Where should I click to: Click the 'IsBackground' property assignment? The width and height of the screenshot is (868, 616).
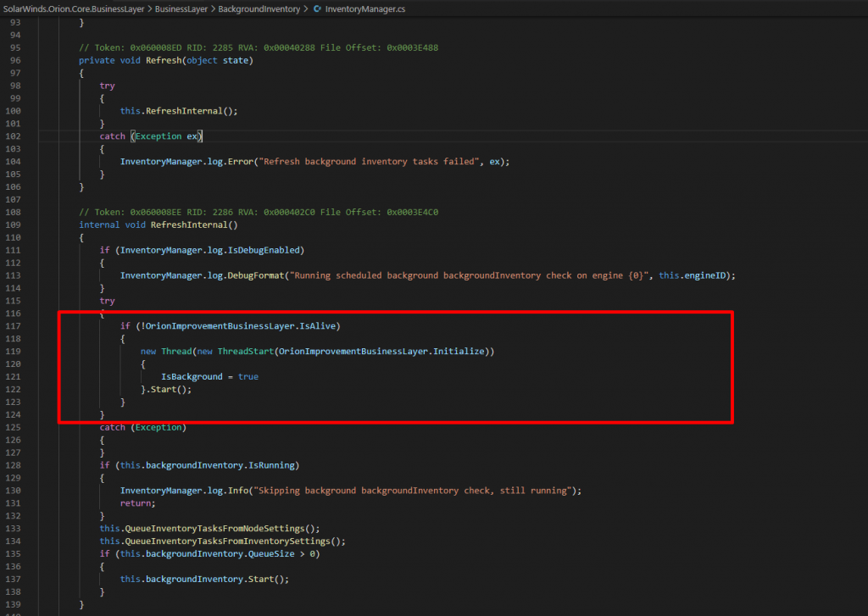210,377
